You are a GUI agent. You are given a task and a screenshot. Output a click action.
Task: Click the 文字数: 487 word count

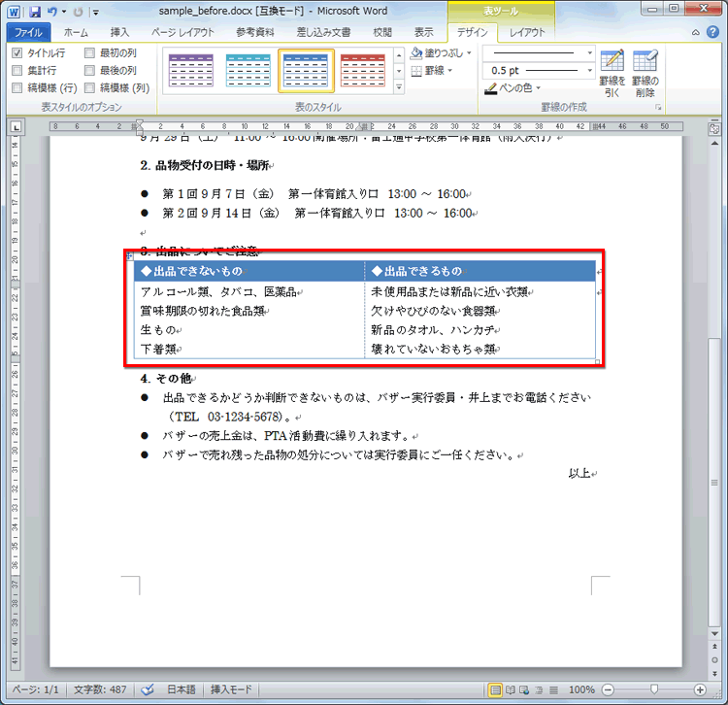click(100, 689)
